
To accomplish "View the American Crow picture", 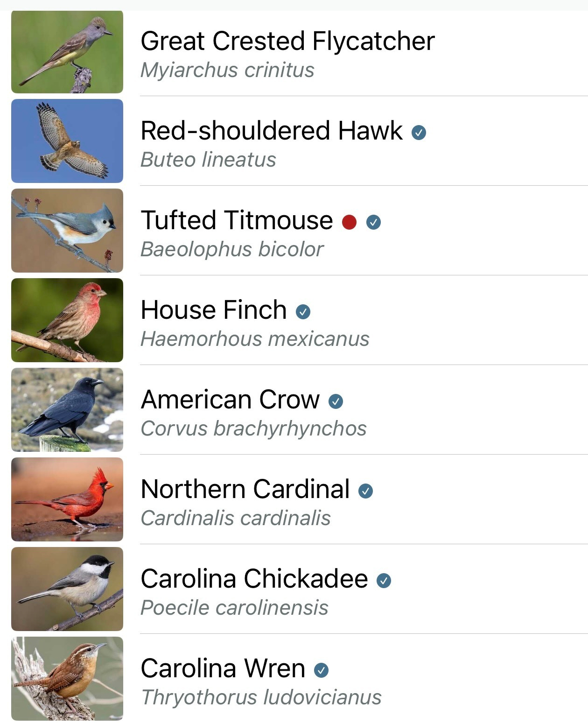I will click(67, 410).
